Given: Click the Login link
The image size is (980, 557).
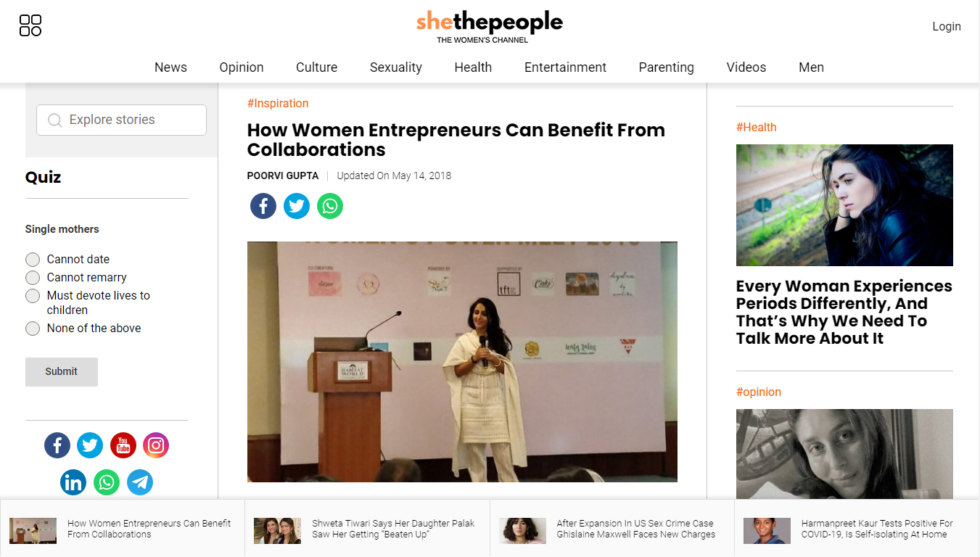Looking at the screenshot, I should 947,26.
